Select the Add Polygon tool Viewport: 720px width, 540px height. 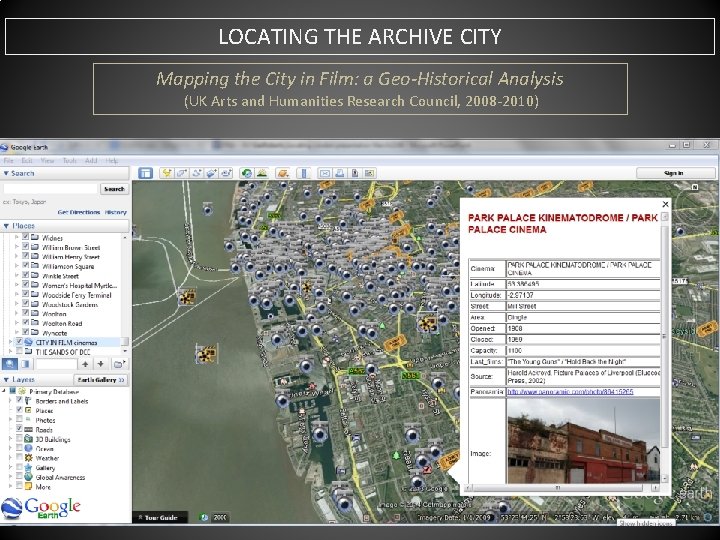(181, 173)
